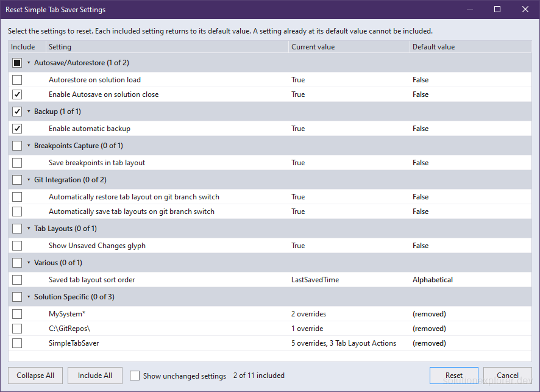Check the Tab Layouts group checkbox
The height and width of the screenshot is (392, 540).
coord(17,229)
